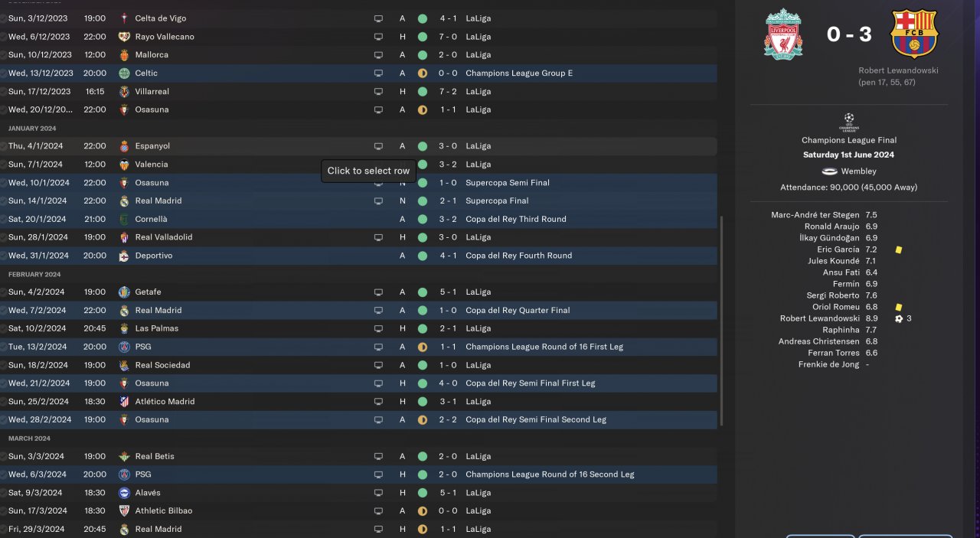Click Sergi Roberto's 7.6 rating
Viewport: 980px width, 538px height.
point(871,295)
